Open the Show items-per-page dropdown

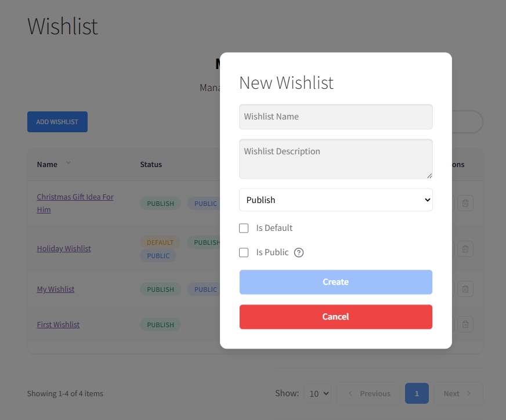tap(319, 393)
